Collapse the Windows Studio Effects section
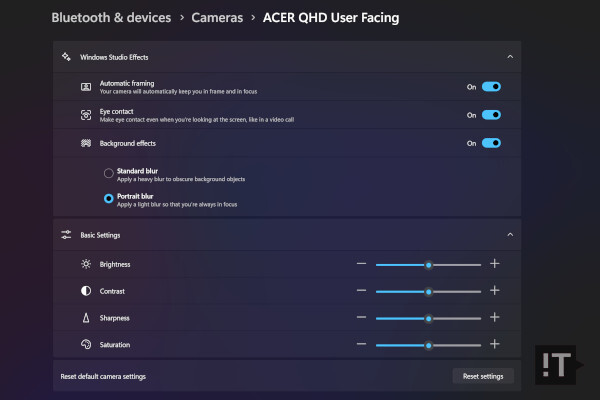The width and height of the screenshot is (600, 400). pos(510,58)
